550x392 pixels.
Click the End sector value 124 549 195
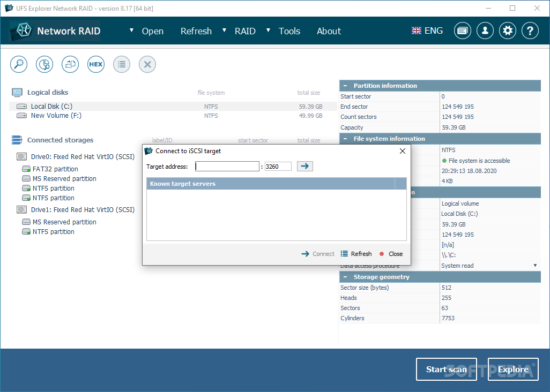[x=457, y=107]
